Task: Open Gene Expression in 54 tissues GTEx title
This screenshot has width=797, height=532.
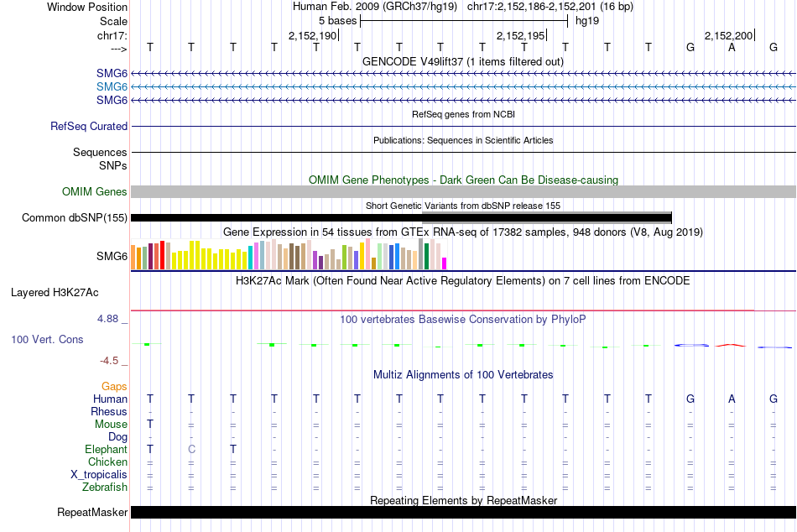Action: 463,232
